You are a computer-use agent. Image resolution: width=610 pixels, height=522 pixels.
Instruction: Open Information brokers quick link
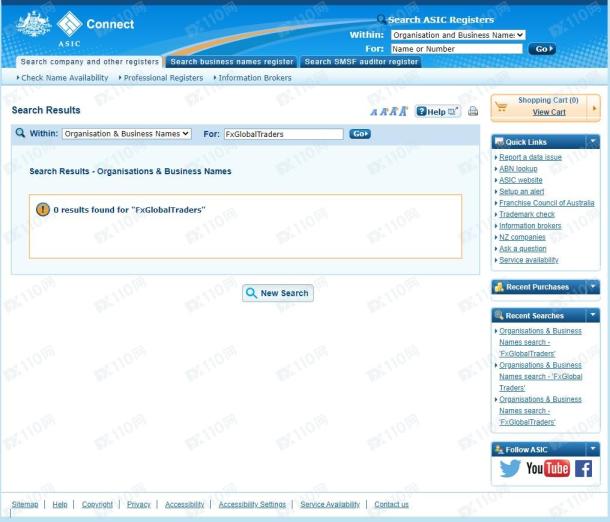click(x=530, y=226)
